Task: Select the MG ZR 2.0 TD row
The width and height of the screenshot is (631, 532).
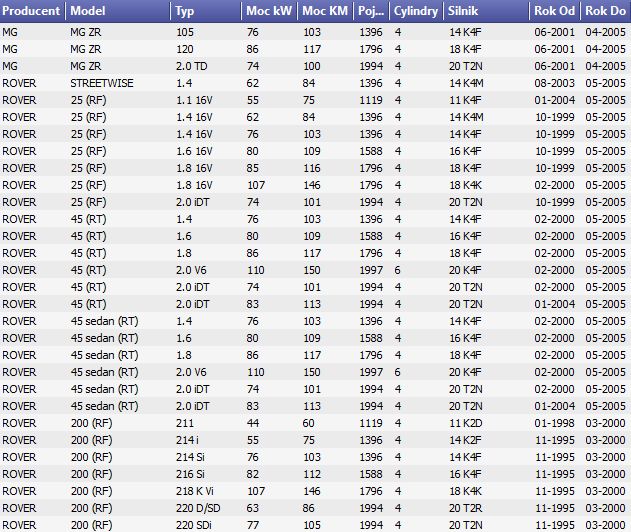Action: 316,66
